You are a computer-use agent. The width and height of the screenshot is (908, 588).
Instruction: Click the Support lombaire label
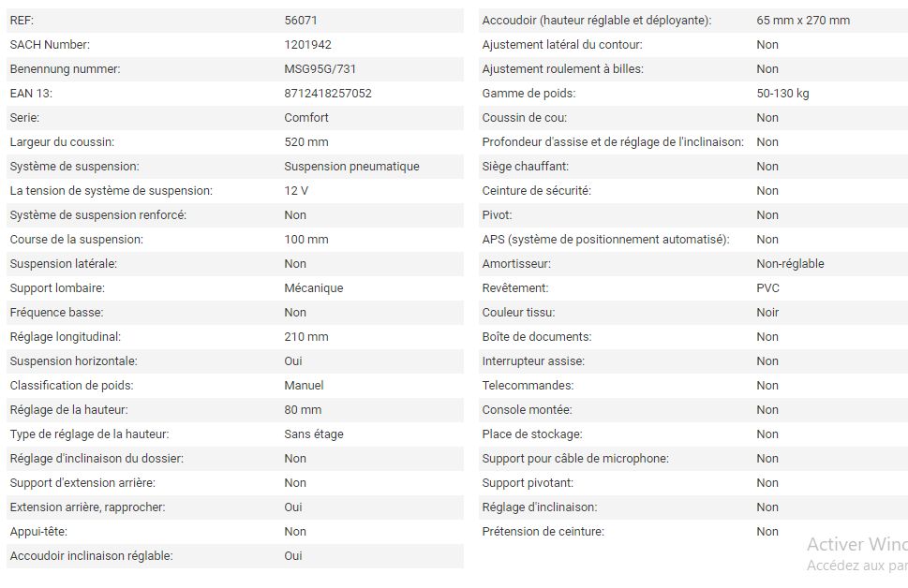pos(57,288)
